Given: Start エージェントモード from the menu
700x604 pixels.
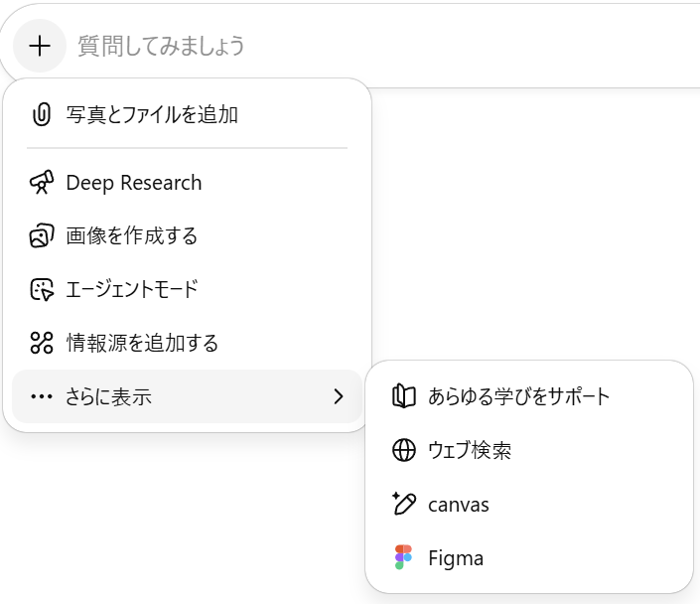Looking at the screenshot, I should pyautogui.click(x=132, y=290).
